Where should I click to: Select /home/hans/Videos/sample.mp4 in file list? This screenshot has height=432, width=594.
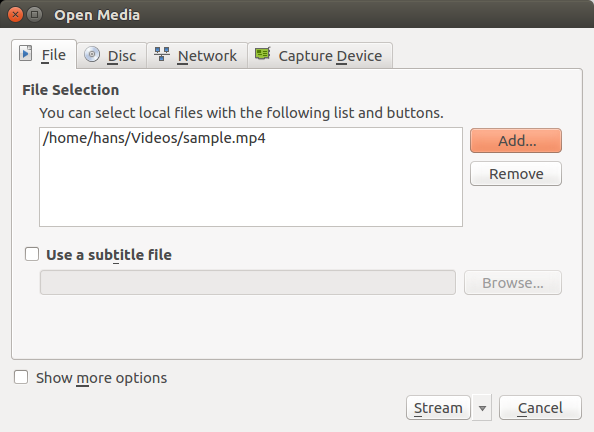(154, 138)
